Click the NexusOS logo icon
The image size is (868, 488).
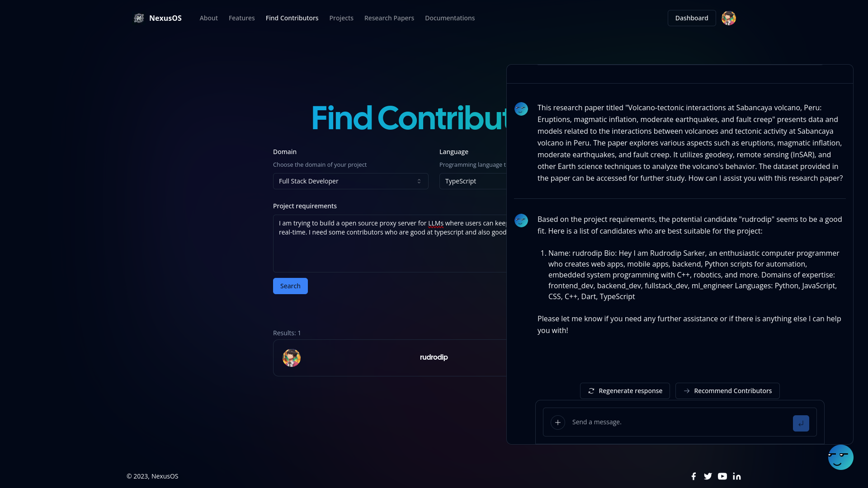138,18
